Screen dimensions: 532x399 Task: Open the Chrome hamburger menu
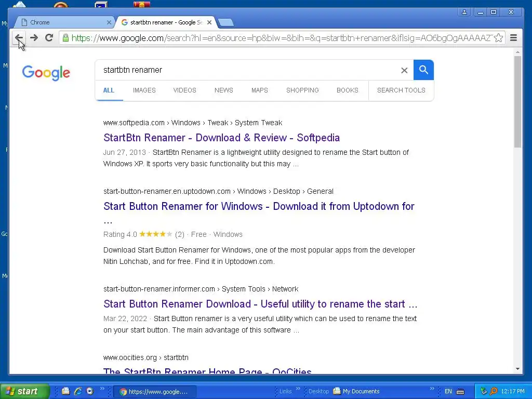point(513,37)
